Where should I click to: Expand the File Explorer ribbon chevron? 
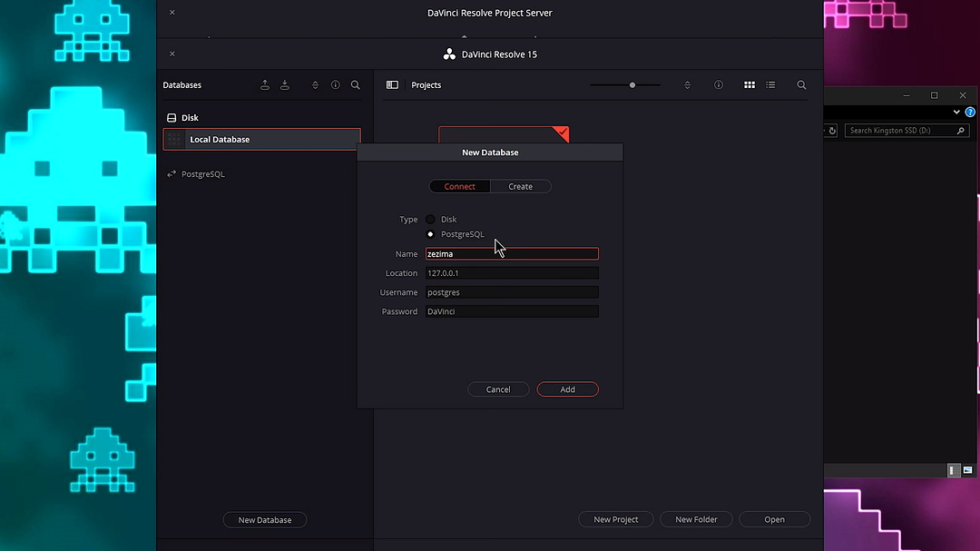pos(955,112)
